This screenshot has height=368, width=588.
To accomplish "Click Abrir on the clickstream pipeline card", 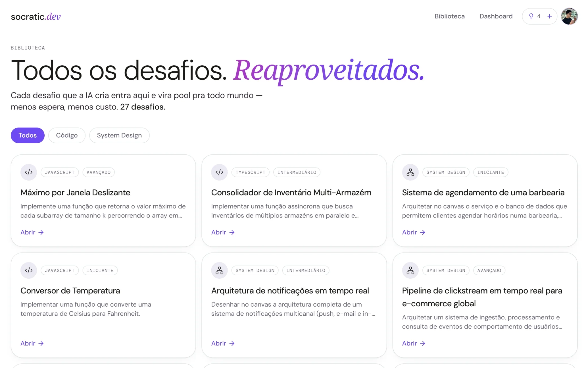I will pyautogui.click(x=414, y=343).
